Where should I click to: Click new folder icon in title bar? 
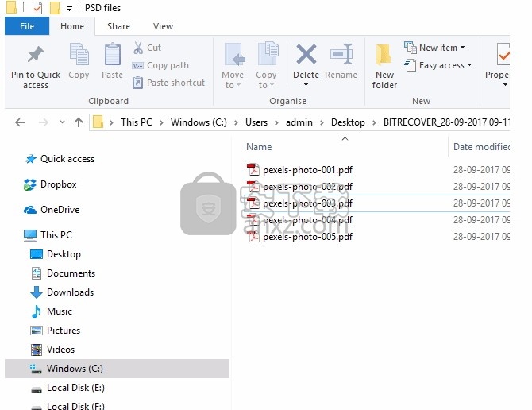point(55,7)
